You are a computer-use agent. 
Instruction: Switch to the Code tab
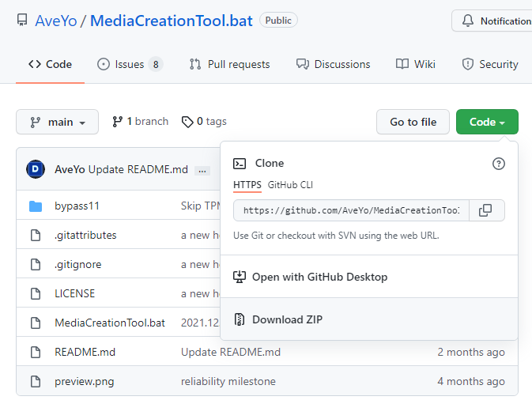(51, 64)
